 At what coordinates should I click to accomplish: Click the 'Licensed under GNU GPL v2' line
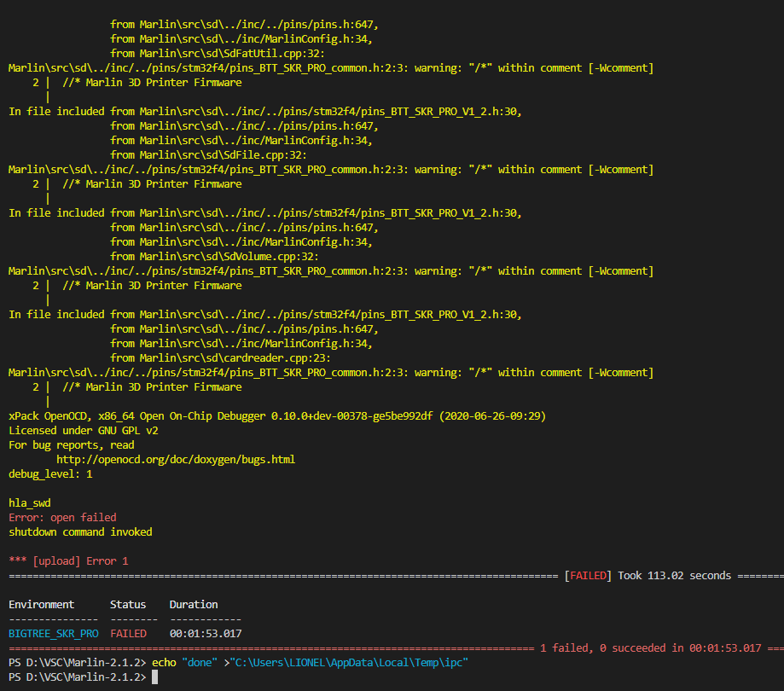point(84,431)
